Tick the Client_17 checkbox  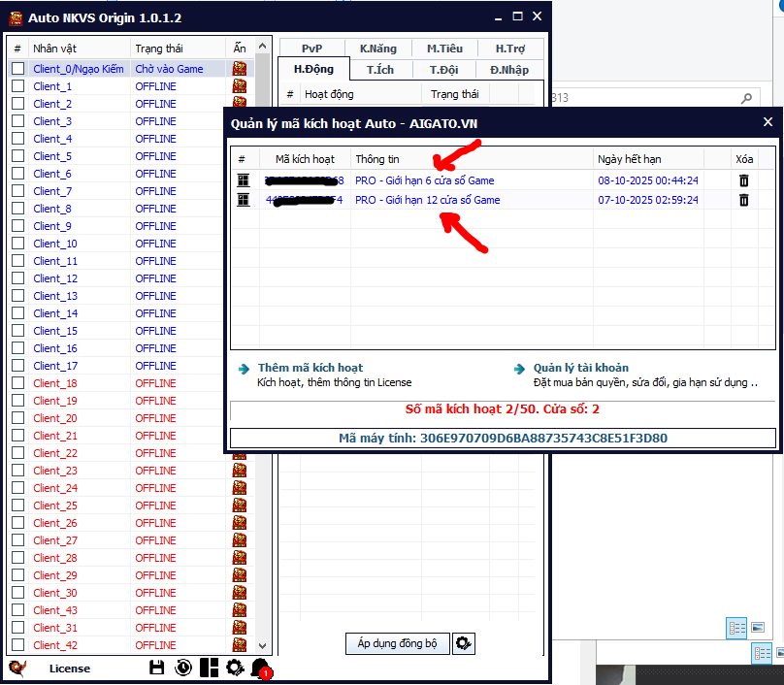(18, 366)
